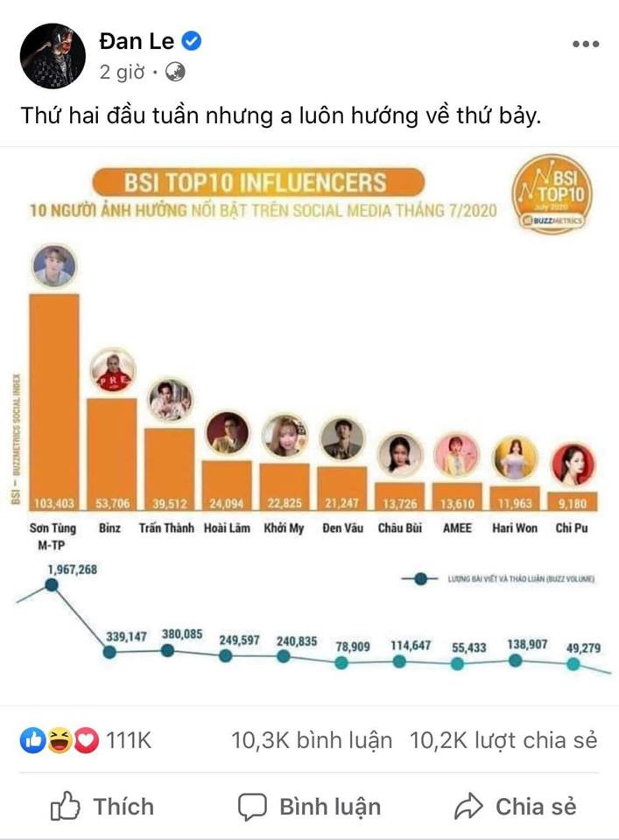The width and height of the screenshot is (619, 840).
Task: Click the red Love heart reaction icon
Action: [x=84, y=740]
